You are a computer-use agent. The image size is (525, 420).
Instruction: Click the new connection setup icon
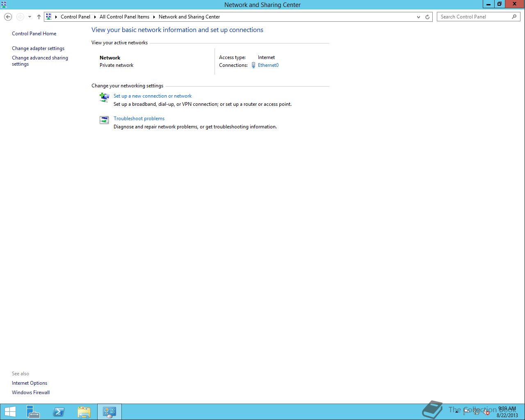(104, 97)
